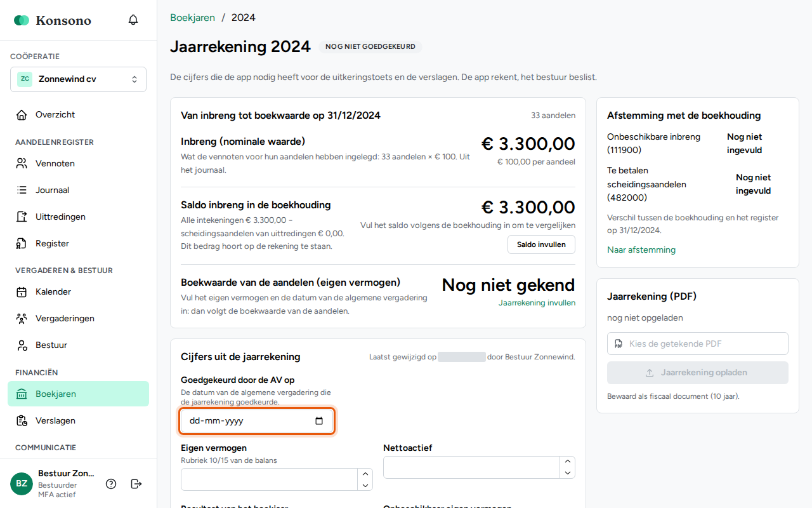Image resolution: width=812 pixels, height=508 pixels.
Task: Focus the Goedgekeurd door de AV date field
Action: [x=257, y=421]
